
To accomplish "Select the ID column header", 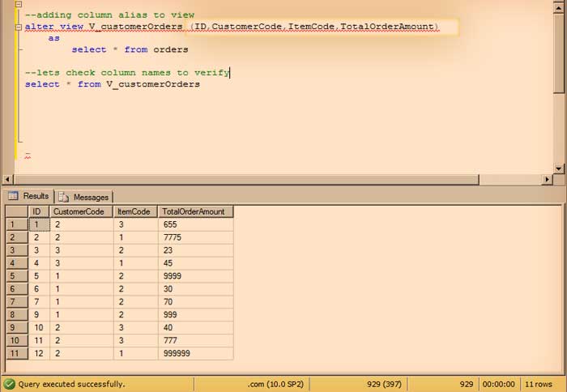I will pyautogui.click(x=38, y=211).
